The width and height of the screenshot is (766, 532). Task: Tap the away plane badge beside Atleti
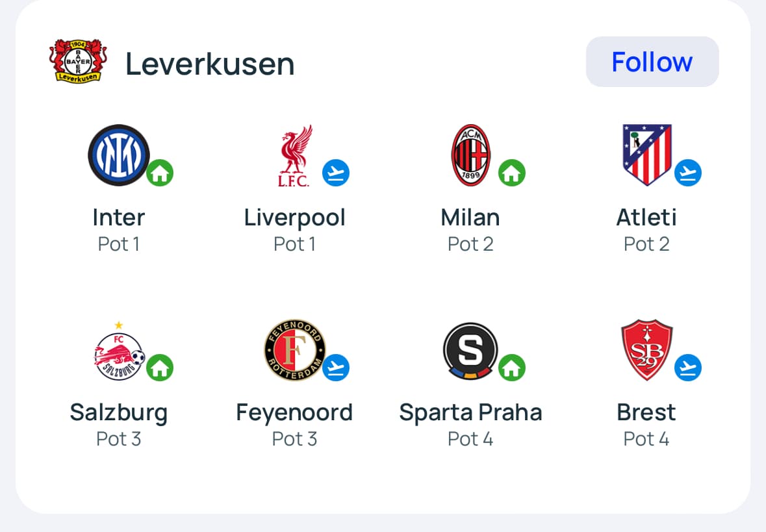pyautogui.click(x=688, y=173)
